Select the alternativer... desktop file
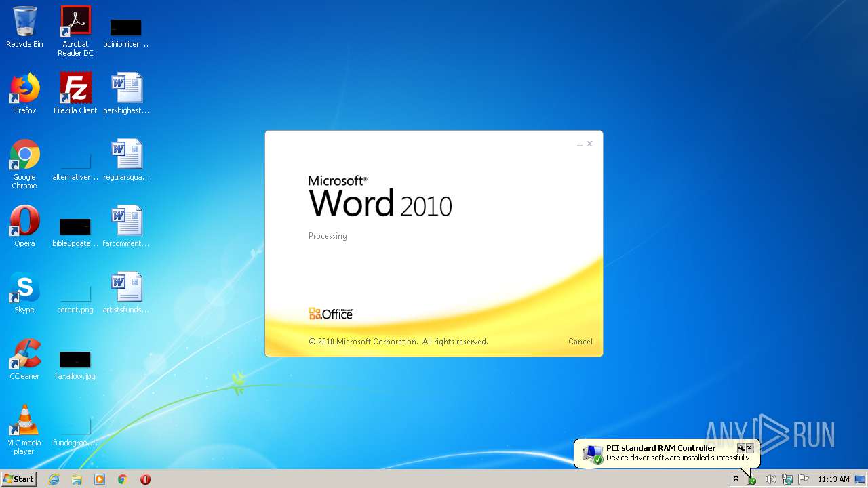Image resolution: width=868 pixels, height=488 pixels. coord(75,166)
